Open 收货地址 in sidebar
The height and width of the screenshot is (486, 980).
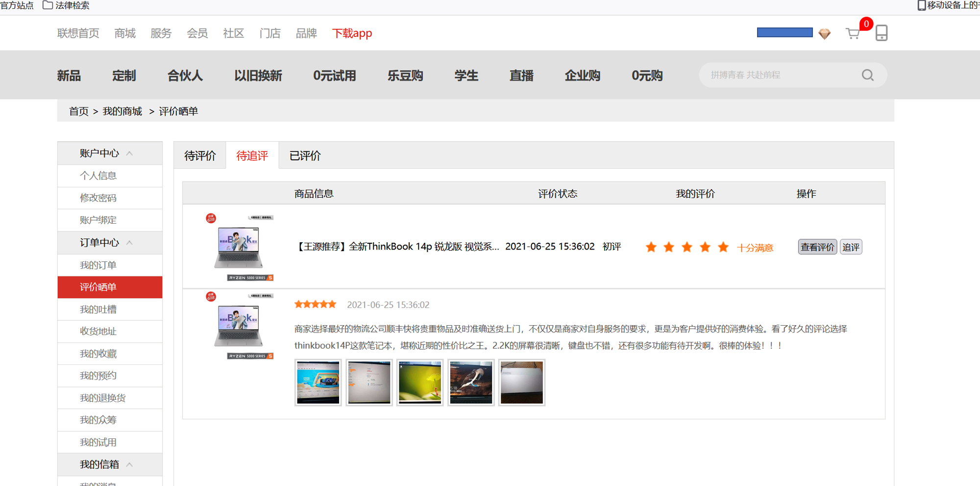coord(110,332)
